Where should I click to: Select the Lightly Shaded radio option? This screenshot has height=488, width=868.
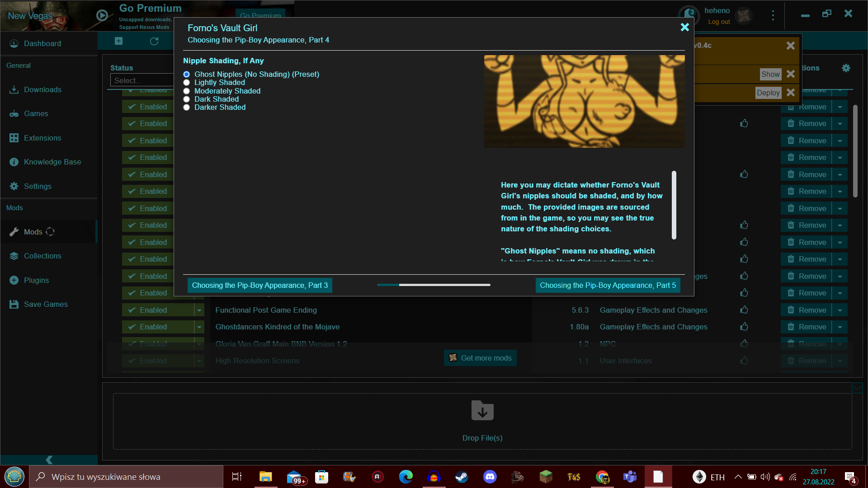186,83
